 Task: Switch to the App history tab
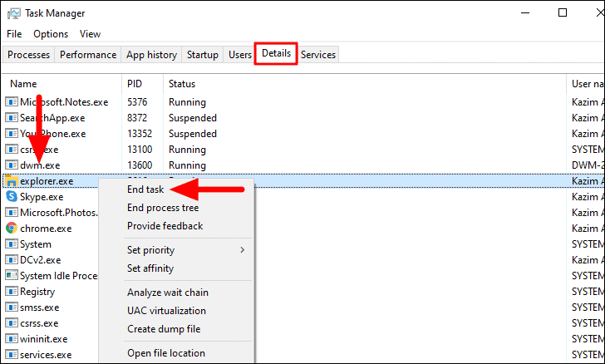tap(151, 55)
